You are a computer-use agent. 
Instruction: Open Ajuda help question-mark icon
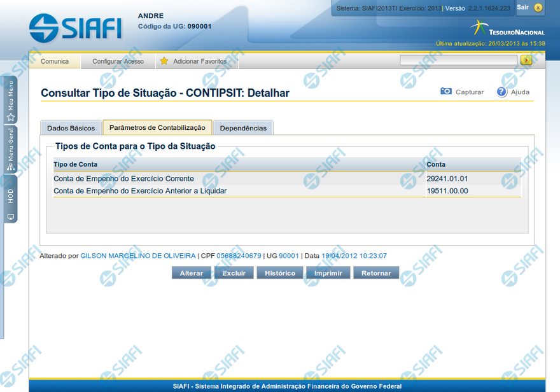(501, 92)
